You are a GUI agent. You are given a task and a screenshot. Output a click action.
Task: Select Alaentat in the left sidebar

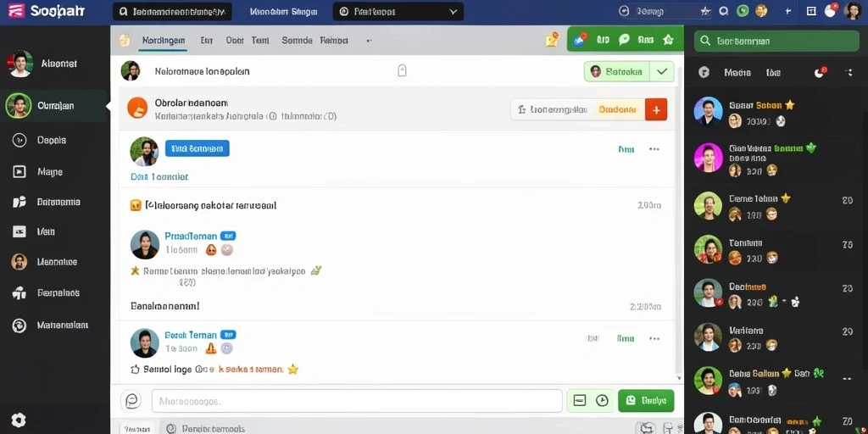(54, 64)
